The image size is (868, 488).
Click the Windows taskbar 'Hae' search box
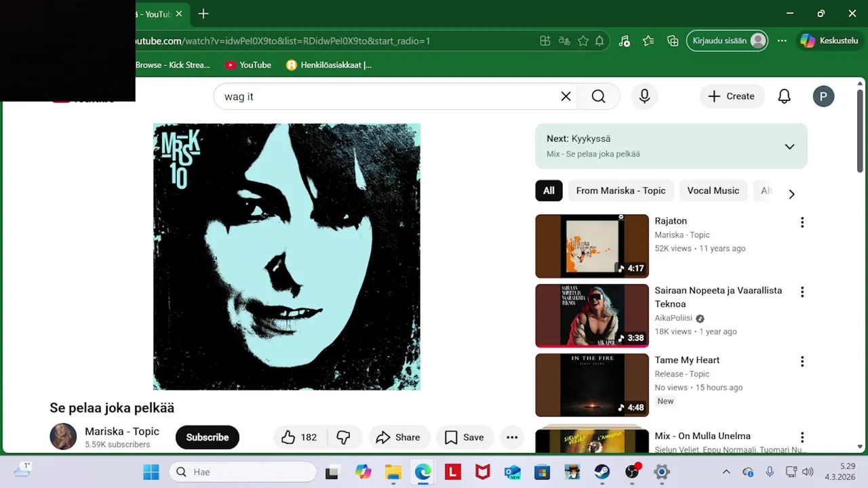(x=243, y=472)
